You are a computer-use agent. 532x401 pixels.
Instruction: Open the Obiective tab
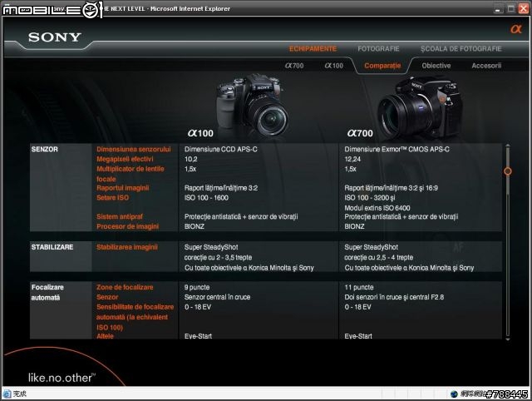coord(436,66)
